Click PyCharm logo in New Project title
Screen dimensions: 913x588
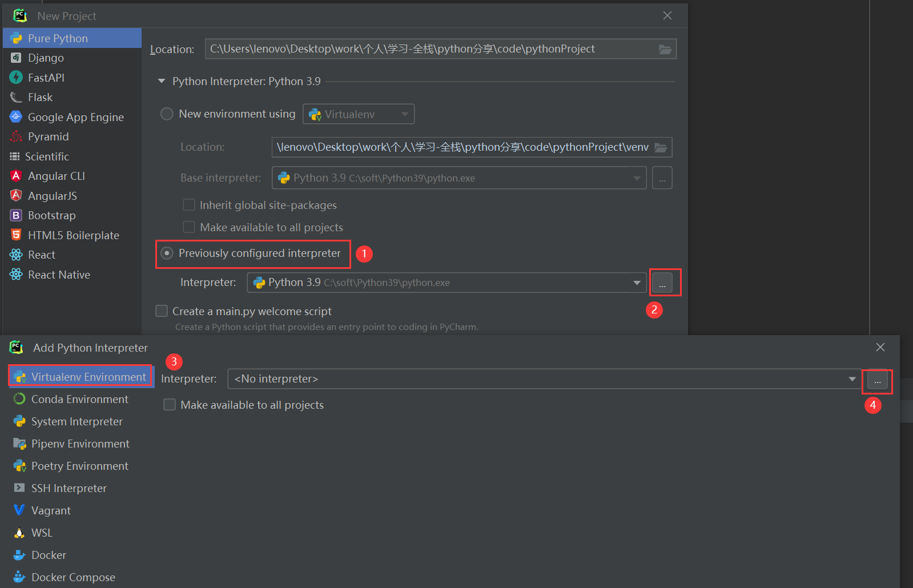(x=20, y=15)
